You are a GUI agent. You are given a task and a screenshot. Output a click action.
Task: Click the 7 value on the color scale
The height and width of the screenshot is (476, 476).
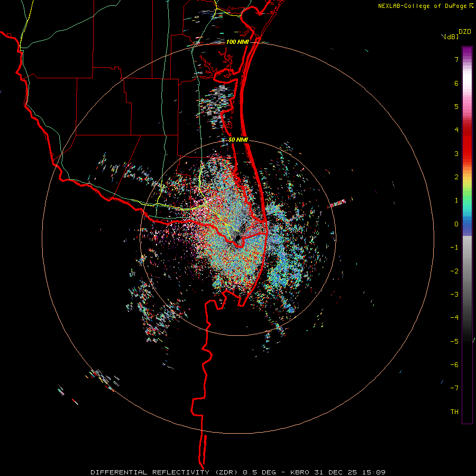pos(456,59)
